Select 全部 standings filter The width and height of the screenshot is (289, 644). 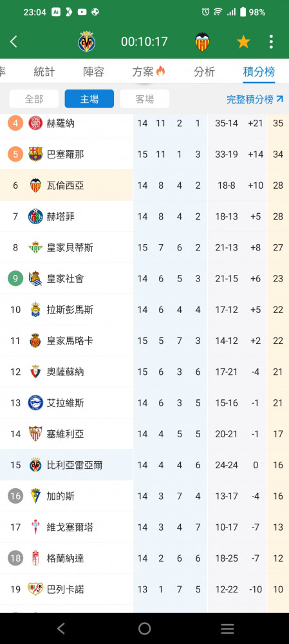33,99
